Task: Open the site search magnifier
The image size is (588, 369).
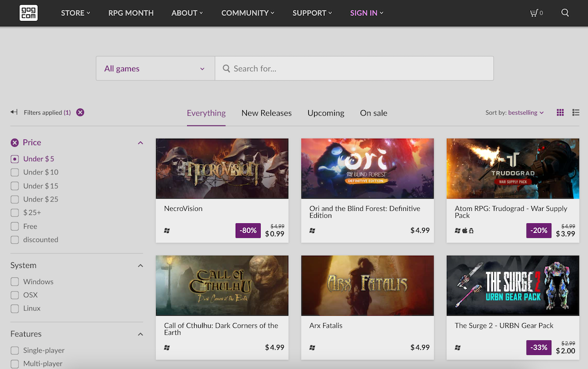Action: point(564,12)
